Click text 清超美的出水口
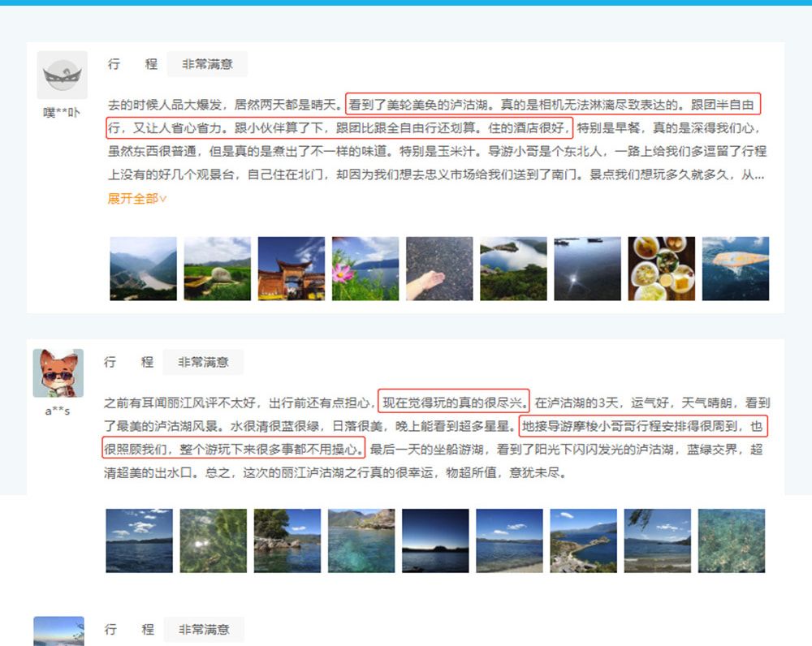This screenshot has height=646, width=812. (148, 472)
